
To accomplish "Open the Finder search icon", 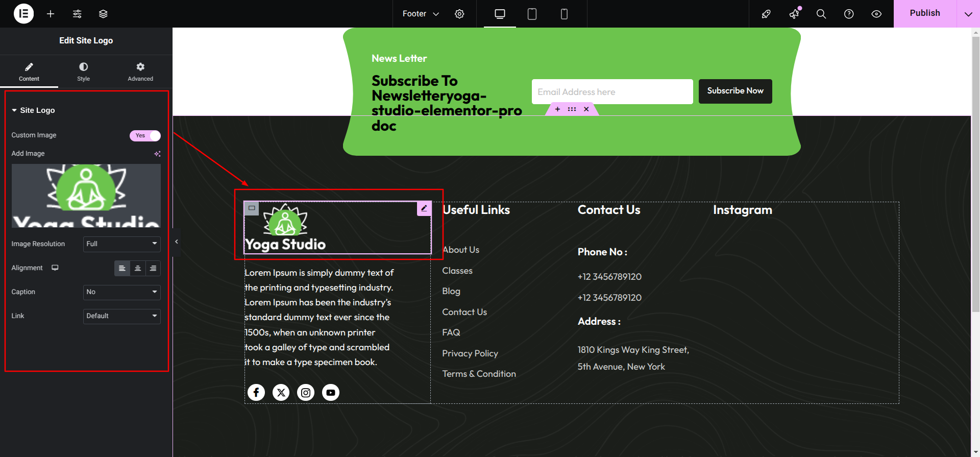I will pyautogui.click(x=821, y=14).
